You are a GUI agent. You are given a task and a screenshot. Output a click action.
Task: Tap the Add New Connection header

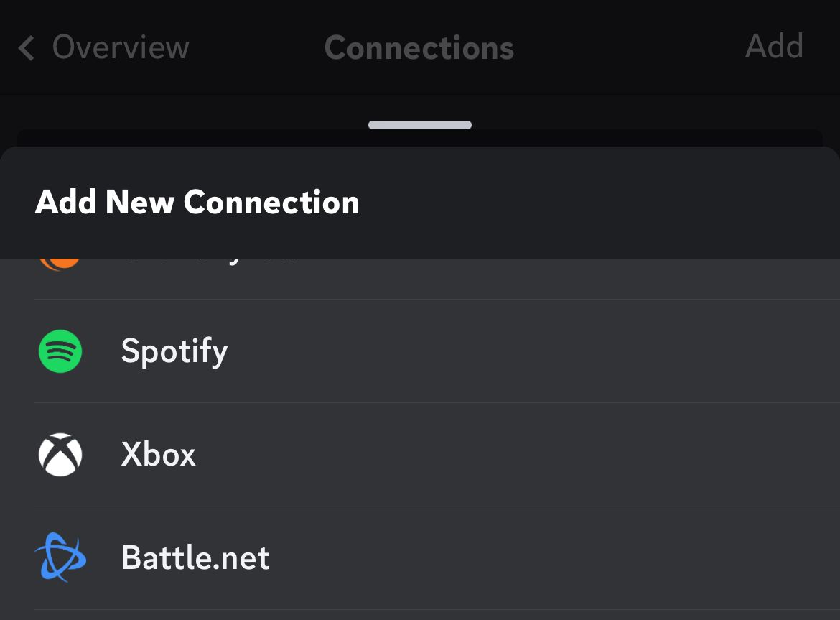pyautogui.click(x=197, y=202)
